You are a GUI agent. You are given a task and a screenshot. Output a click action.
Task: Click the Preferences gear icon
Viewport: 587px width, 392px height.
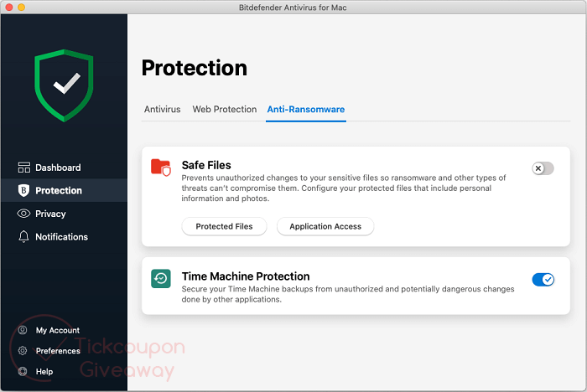[x=23, y=350]
